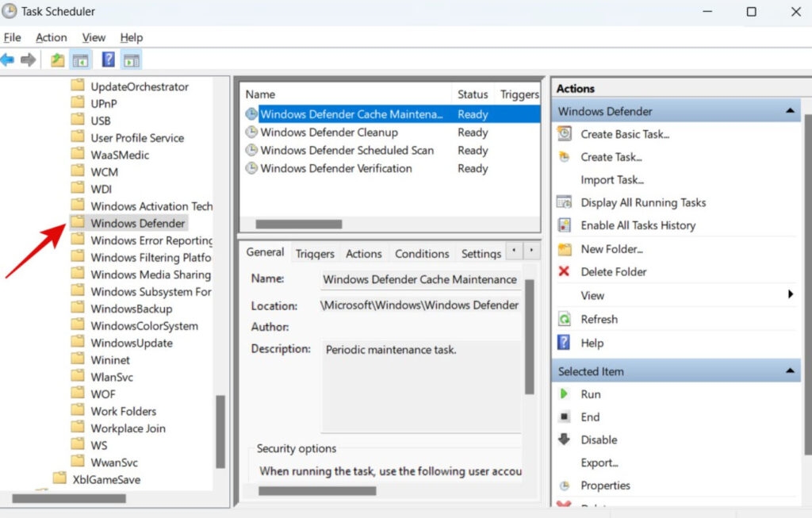
Task: Click the Display All Running Tasks icon
Action: tap(564, 202)
